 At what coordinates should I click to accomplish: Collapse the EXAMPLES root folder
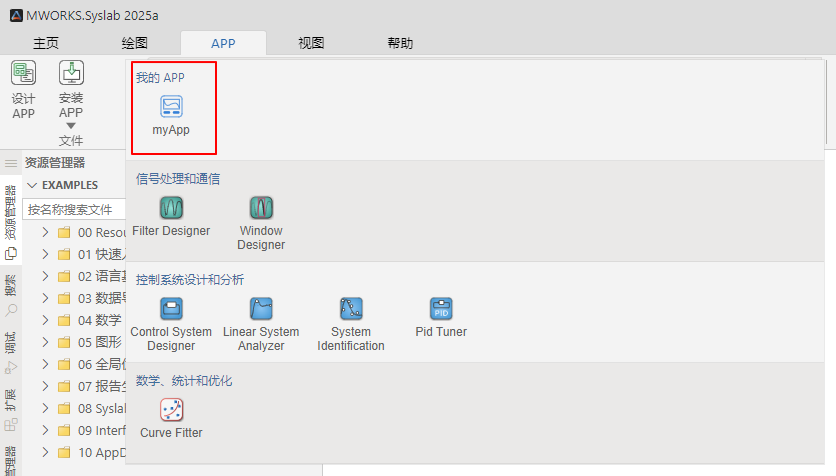[x=32, y=185]
